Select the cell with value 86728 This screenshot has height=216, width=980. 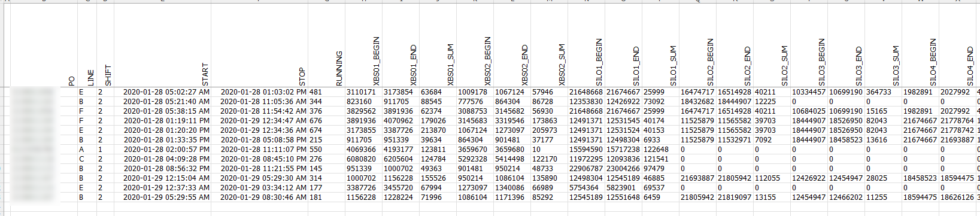point(550,102)
